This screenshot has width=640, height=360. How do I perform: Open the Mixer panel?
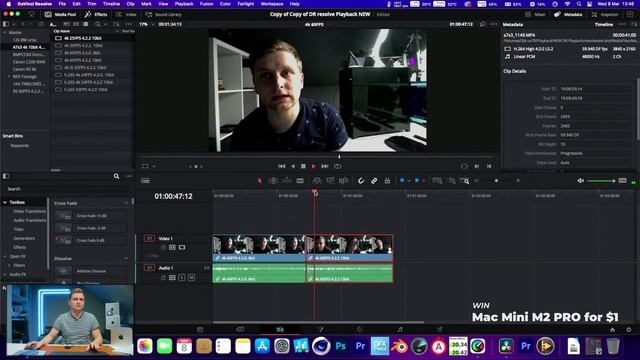pos(535,14)
